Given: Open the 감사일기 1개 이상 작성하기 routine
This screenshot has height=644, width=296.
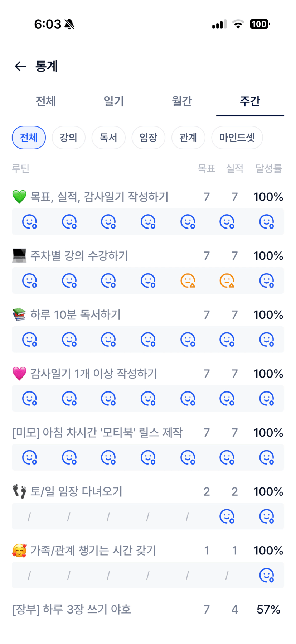Looking at the screenshot, I should pos(94,374).
